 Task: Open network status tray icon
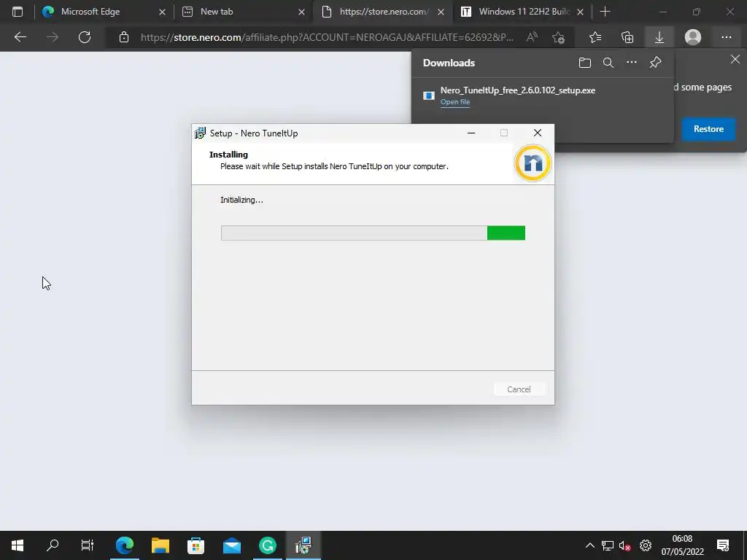tap(608, 545)
